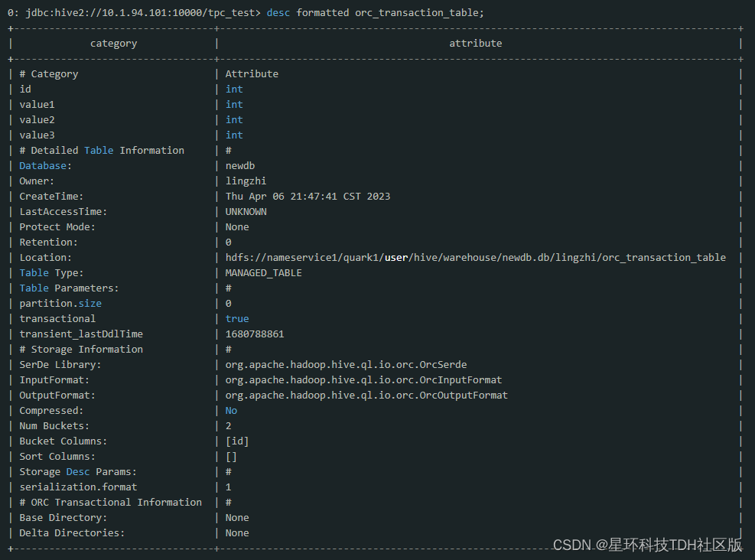Click the Bucket Columns value '[id]'
This screenshot has width=755, height=560.
click(237, 441)
